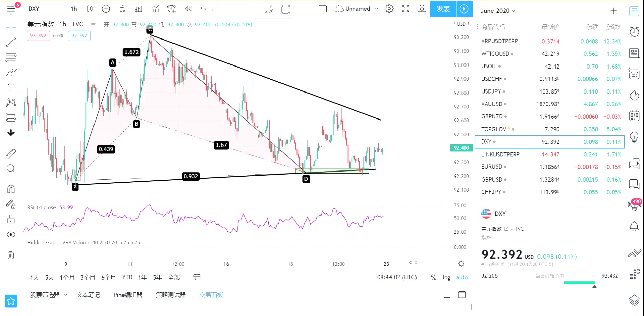Screen dimensions: 644x316
Task: Open the Pine编辑器 tab
Action: point(128,295)
